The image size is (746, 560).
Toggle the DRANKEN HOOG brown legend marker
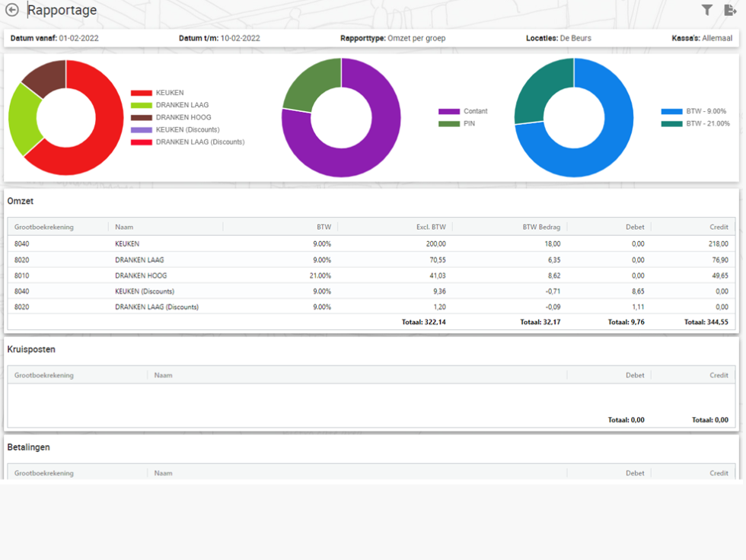[141, 117]
